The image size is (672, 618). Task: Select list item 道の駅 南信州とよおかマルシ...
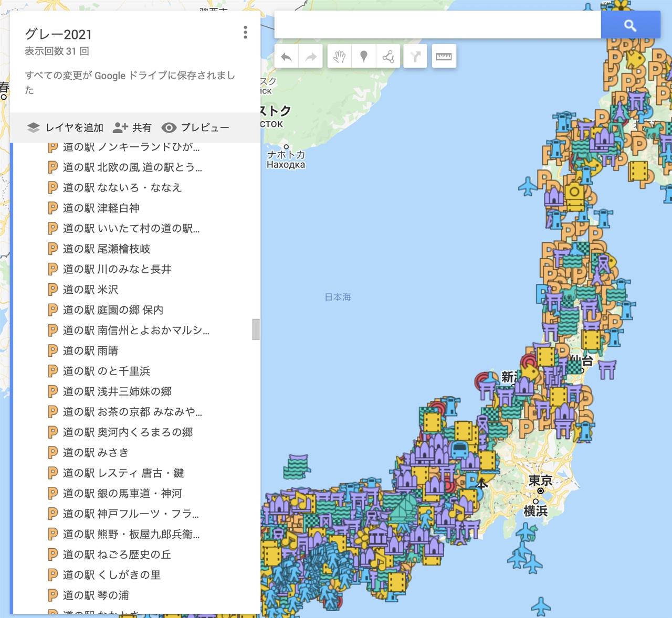tap(136, 330)
